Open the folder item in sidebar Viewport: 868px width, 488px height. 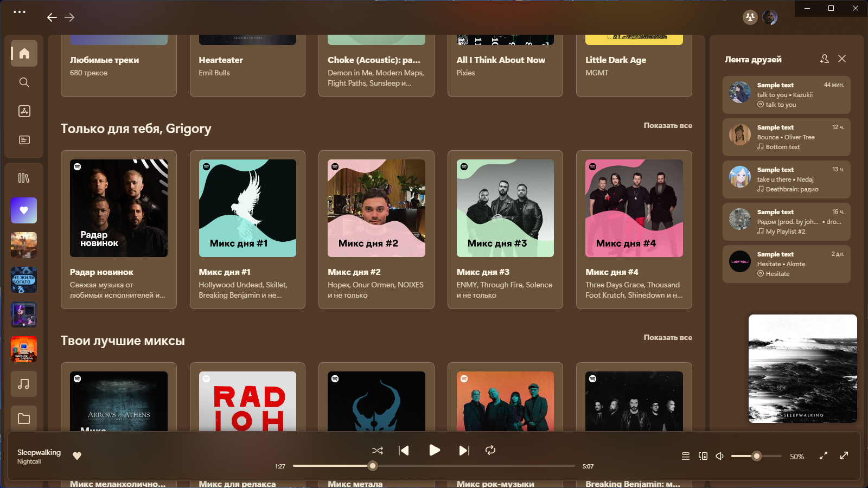24,419
